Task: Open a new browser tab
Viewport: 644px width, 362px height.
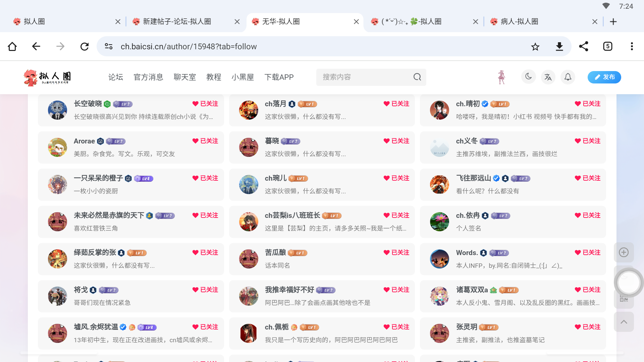Action: click(613, 21)
